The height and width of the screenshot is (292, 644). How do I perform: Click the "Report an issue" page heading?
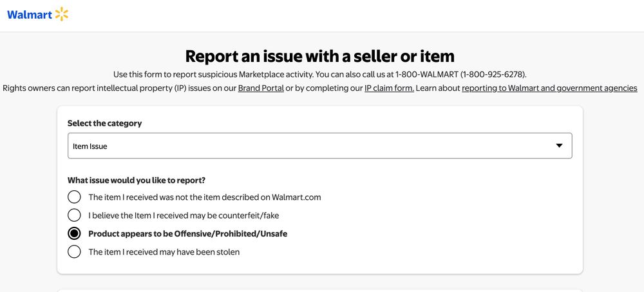tap(320, 56)
